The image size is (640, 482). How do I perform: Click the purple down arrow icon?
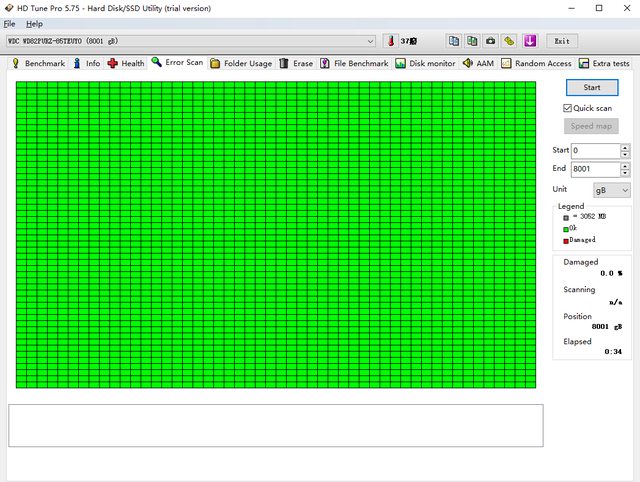tap(530, 41)
